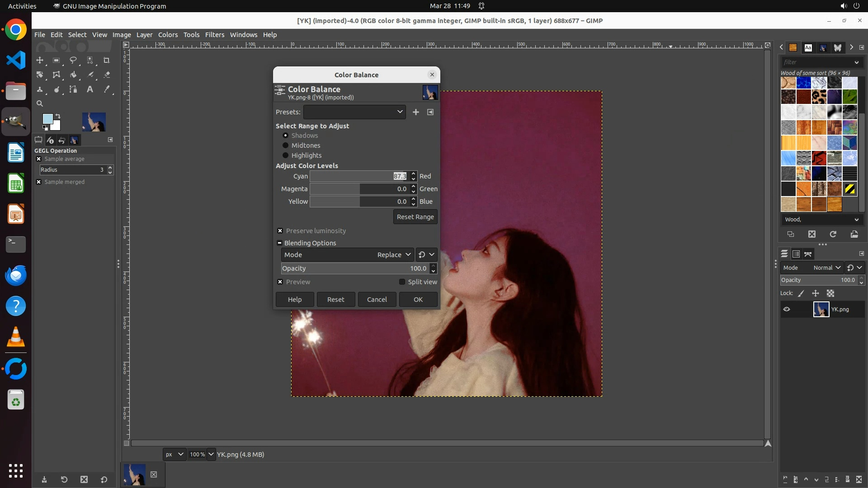
Task: Open the Filters menu
Action: click(214, 35)
